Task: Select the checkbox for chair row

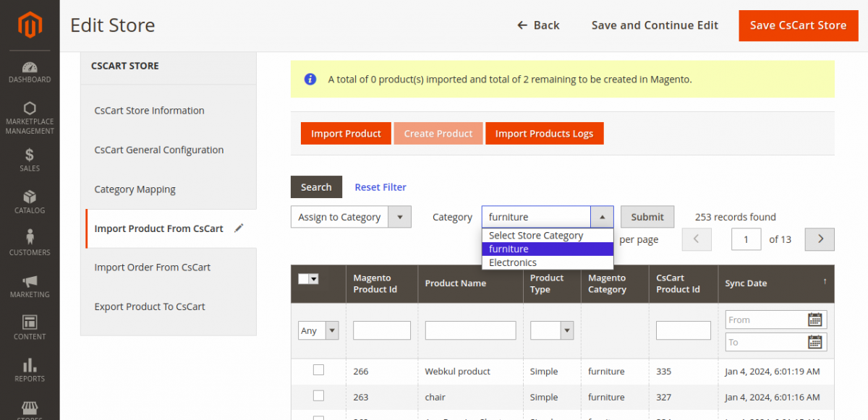Action: coord(318,396)
